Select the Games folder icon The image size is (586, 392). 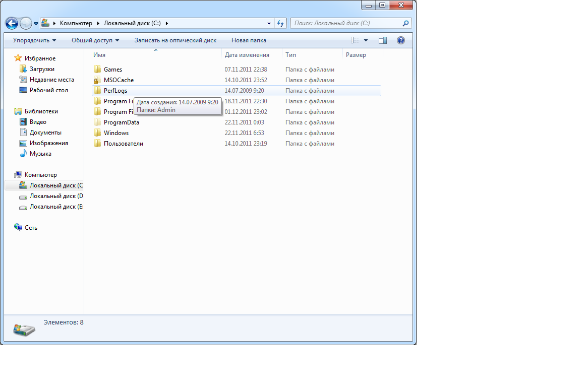pos(97,70)
